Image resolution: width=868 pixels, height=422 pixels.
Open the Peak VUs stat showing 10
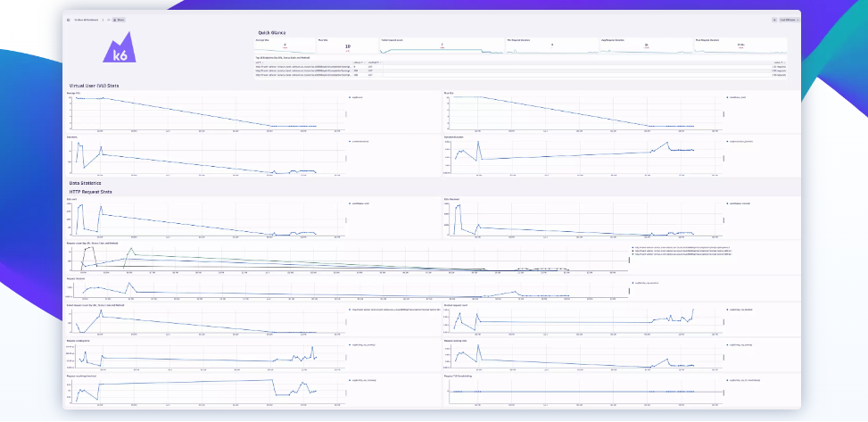(x=348, y=46)
